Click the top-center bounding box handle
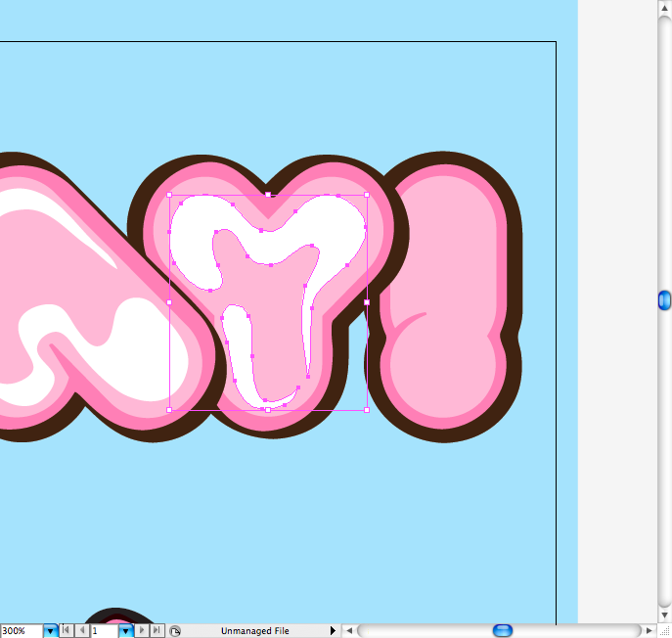The image size is (672, 638). [268, 195]
